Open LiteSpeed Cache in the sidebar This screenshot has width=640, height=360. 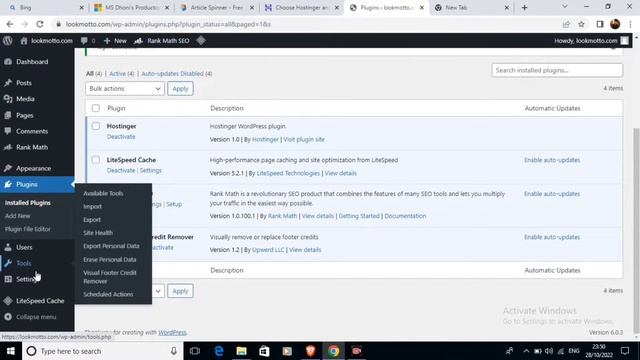tap(40, 301)
